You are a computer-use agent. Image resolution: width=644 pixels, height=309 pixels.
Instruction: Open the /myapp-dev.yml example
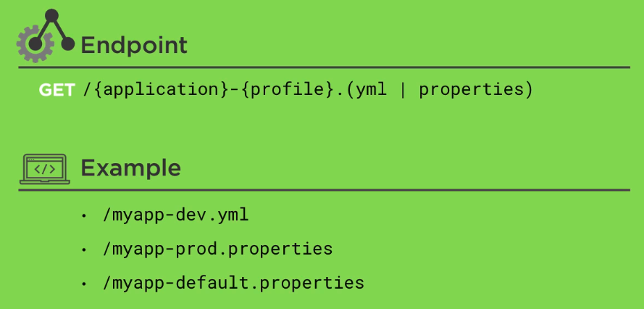coord(176,215)
